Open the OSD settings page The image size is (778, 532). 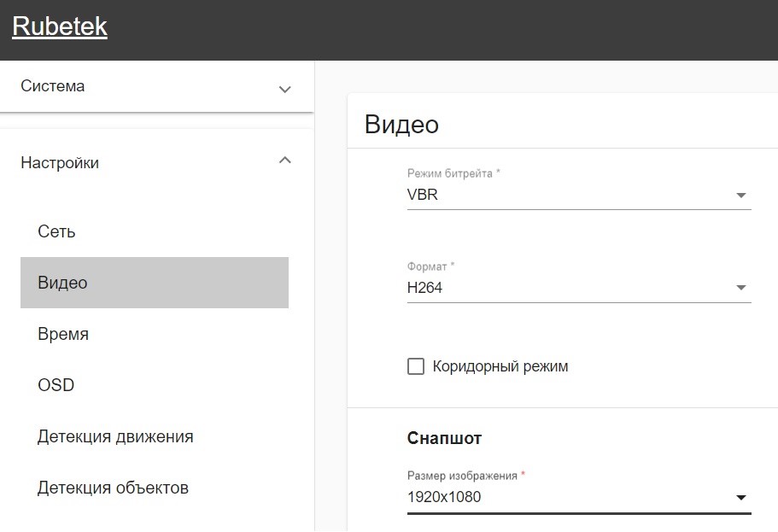(x=56, y=385)
